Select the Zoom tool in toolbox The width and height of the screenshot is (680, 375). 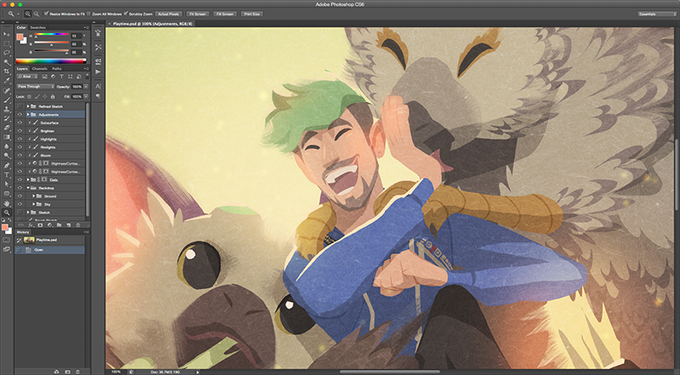pos(7,212)
